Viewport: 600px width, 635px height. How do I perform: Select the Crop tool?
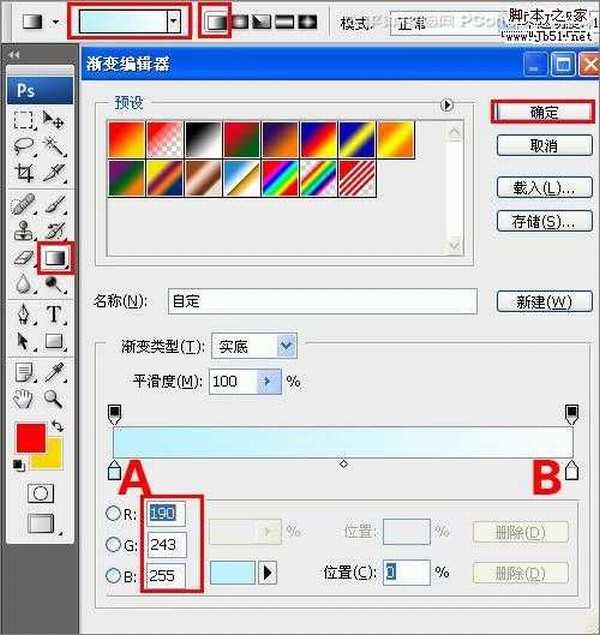point(25,173)
